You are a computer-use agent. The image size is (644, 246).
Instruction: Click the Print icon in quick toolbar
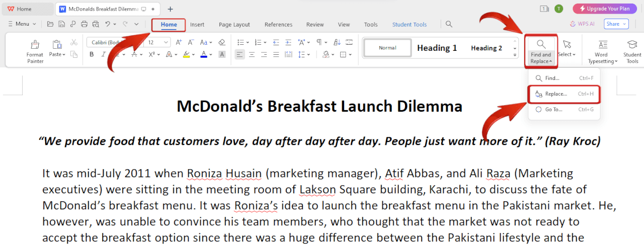tap(84, 24)
